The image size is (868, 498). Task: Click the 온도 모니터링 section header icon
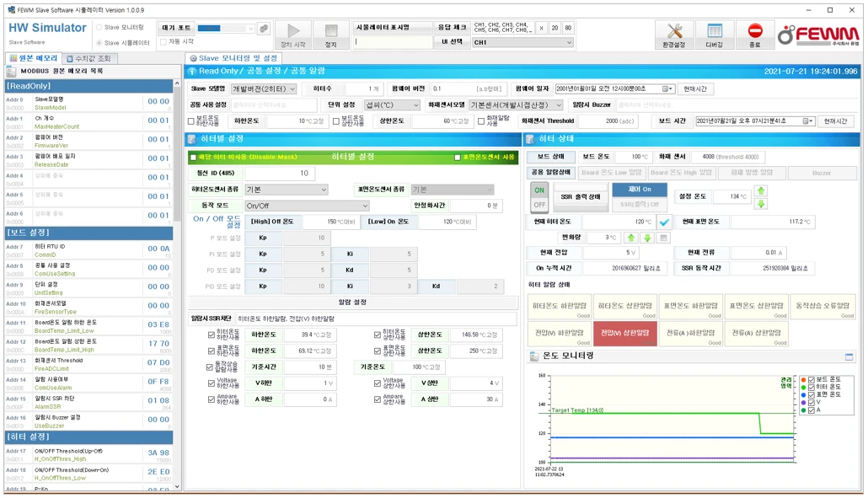[x=534, y=356]
